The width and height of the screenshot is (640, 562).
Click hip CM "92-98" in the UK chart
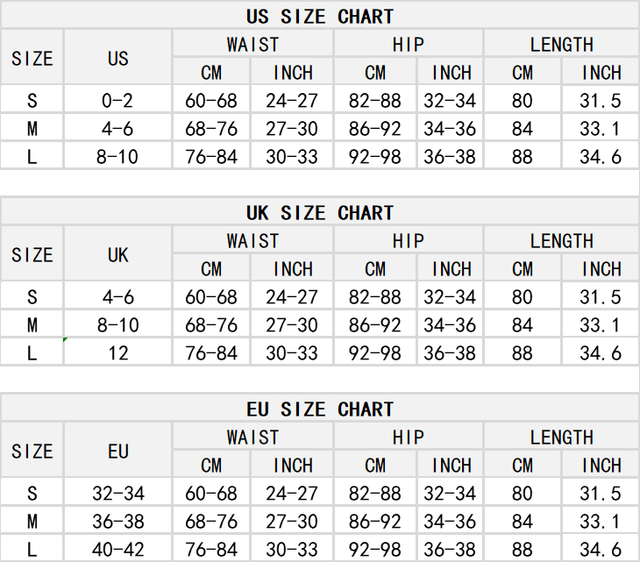point(375,353)
